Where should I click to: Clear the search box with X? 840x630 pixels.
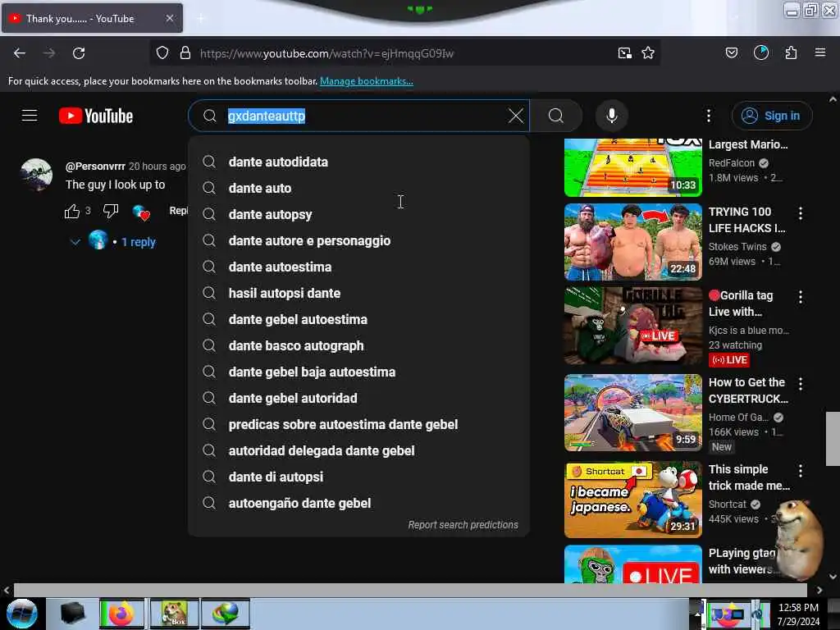click(x=516, y=116)
